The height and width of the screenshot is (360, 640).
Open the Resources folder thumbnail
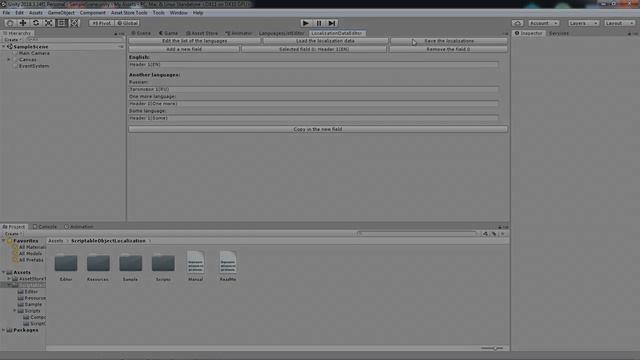click(x=98, y=263)
